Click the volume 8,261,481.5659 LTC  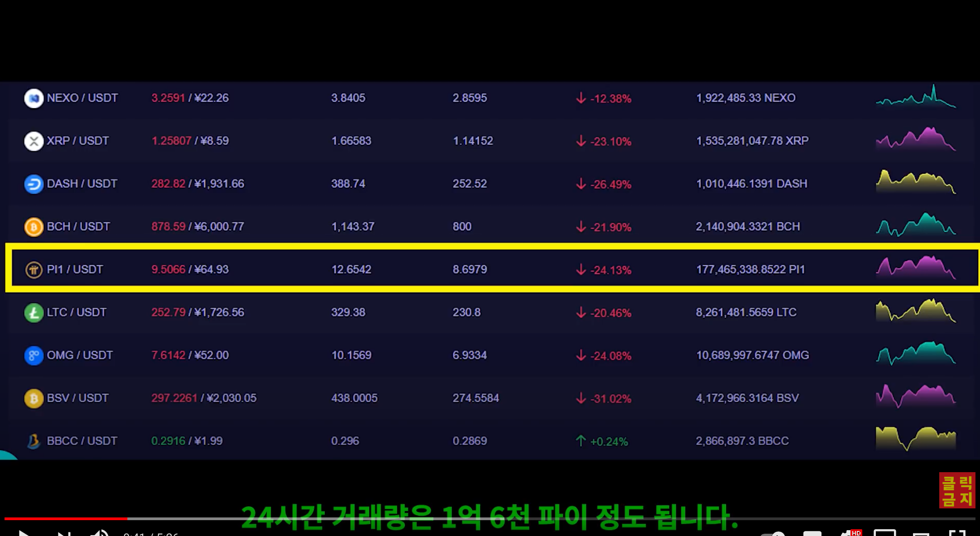[746, 312]
